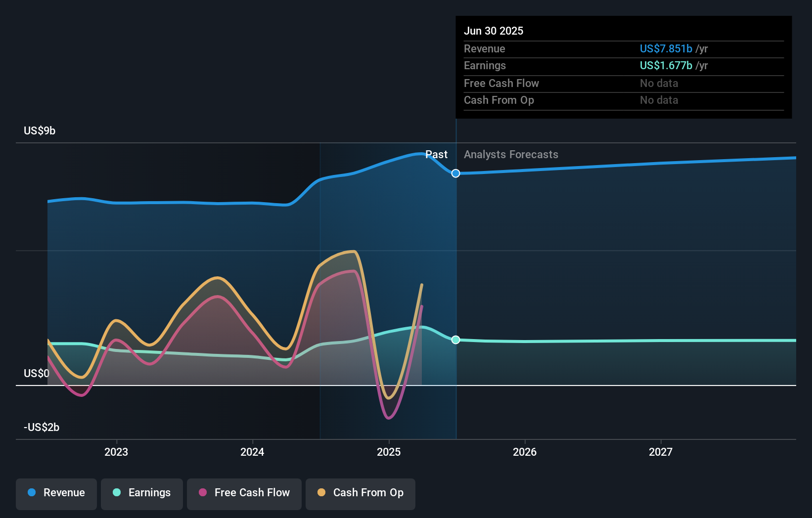Click the US$7.851b revenue value in tooltip
This screenshot has height=518, width=812.
(x=666, y=48)
